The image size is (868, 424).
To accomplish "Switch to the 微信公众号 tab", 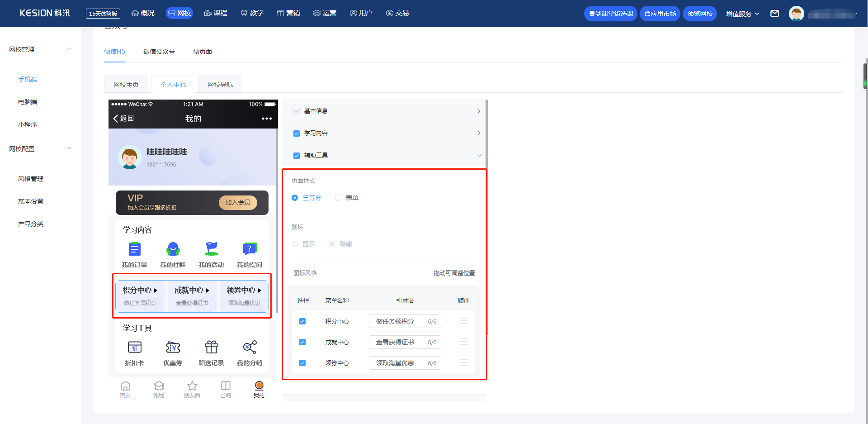I will [x=159, y=52].
